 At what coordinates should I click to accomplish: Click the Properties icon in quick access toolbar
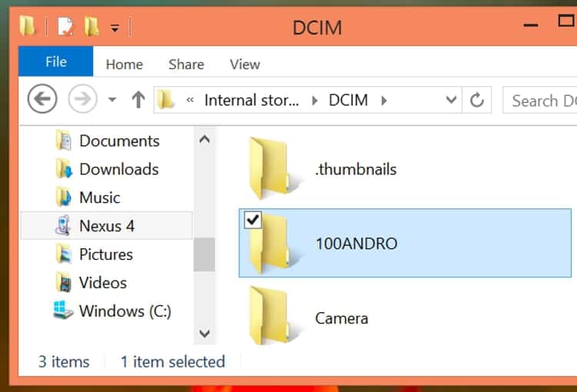65,28
